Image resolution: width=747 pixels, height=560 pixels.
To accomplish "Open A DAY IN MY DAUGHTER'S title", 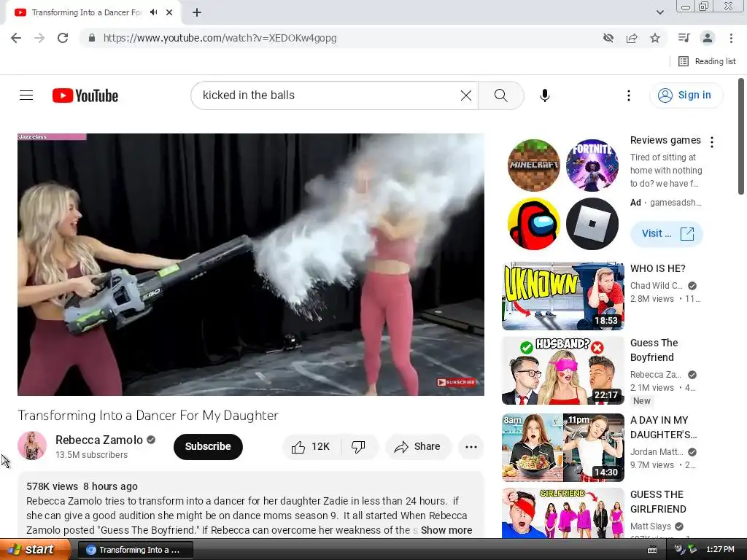I will pos(663,427).
